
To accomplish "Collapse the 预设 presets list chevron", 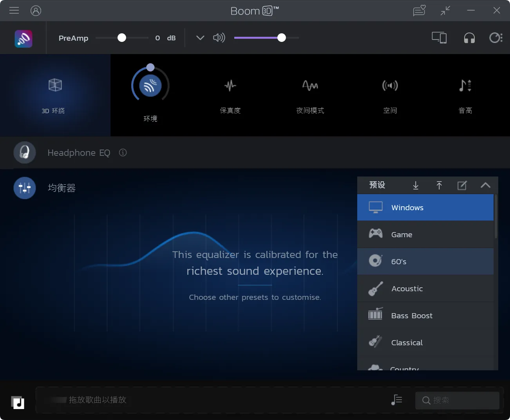I will pyautogui.click(x=485, y=185).
